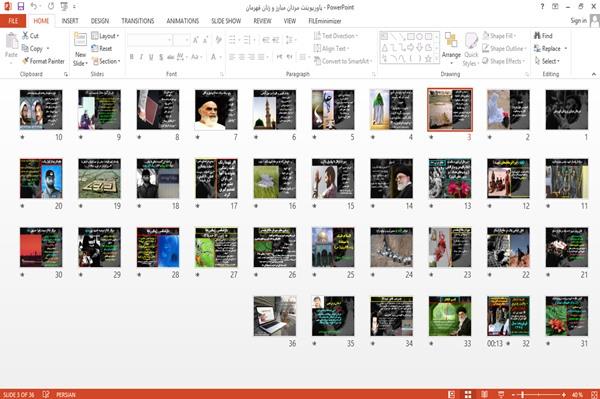This screenshot has width=600, height=399.
Task: Switch to the ANIMATIONS tab
Action: point(183,21)
